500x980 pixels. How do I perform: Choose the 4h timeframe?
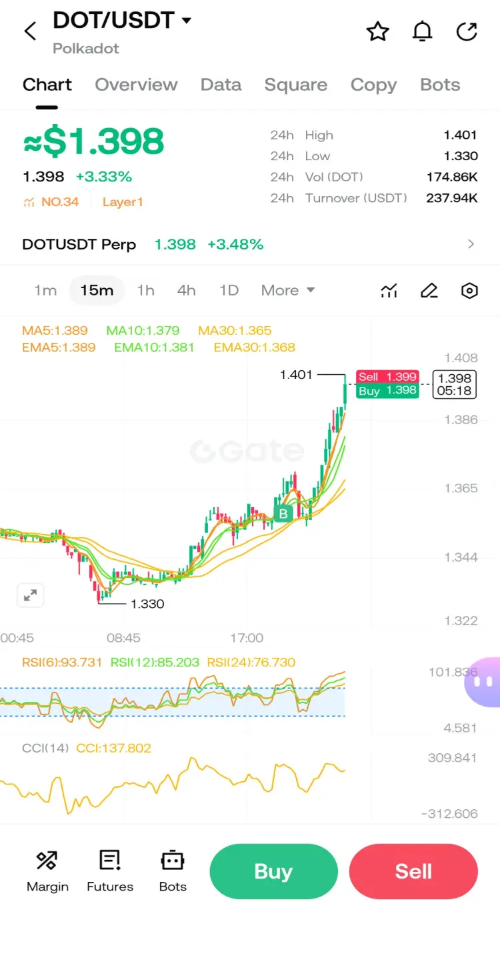[x=187, y=290]
